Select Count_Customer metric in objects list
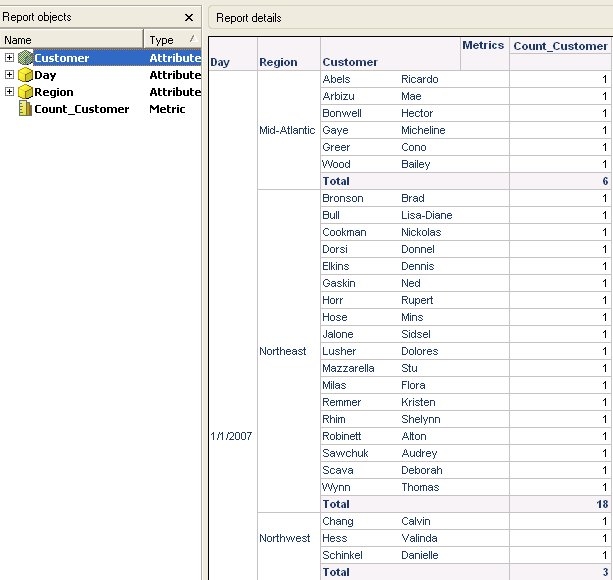 point(82,109)
